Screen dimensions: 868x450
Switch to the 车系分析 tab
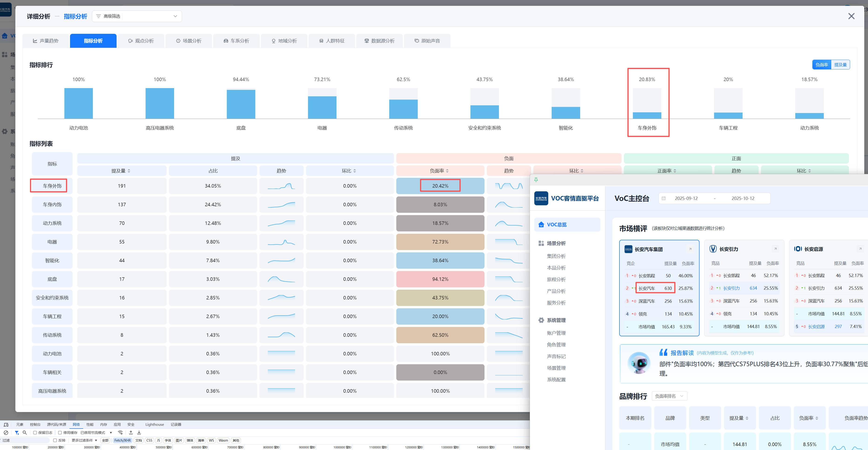click(236, 41)
